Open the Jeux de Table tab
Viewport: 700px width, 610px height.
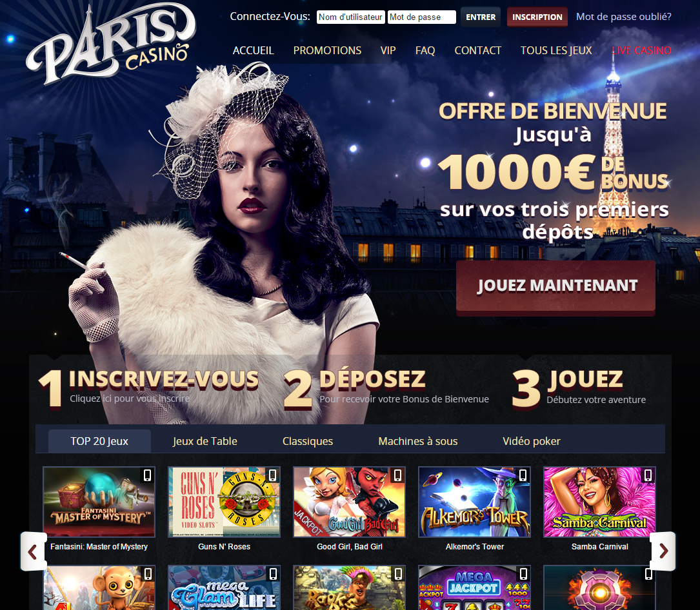(205, 441)
